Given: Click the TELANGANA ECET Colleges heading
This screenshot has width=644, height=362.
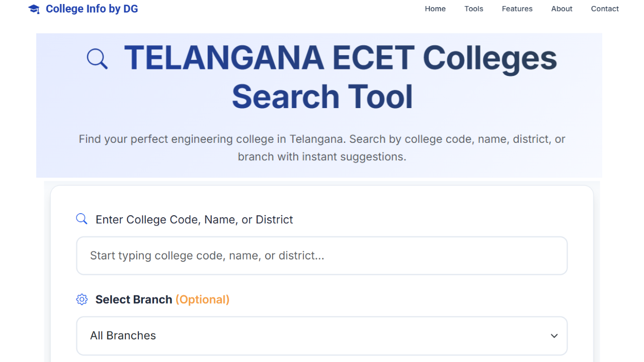Looking at the screenshot, I should 341,58.
